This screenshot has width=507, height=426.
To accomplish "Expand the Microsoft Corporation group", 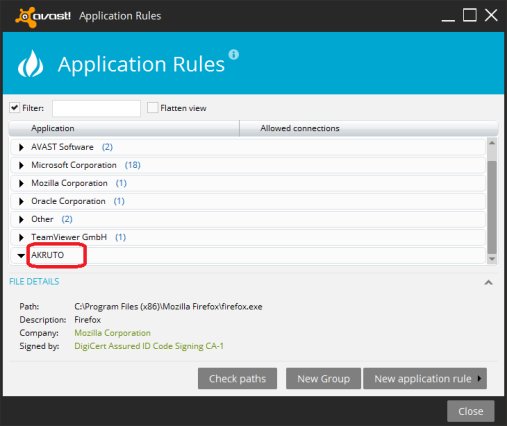I will pyautogui.click(x=21, y=165).
